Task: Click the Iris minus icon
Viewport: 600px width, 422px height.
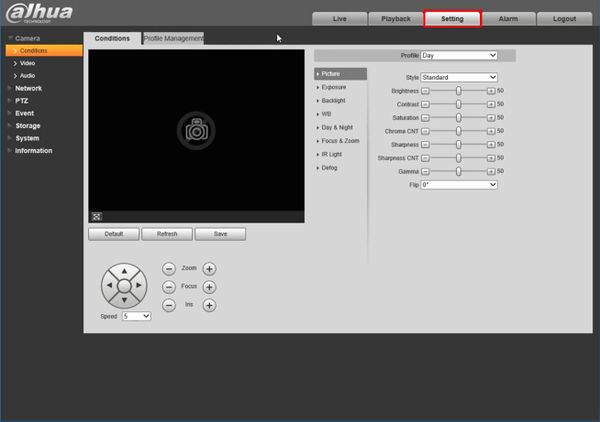Action: pos(169,305)
